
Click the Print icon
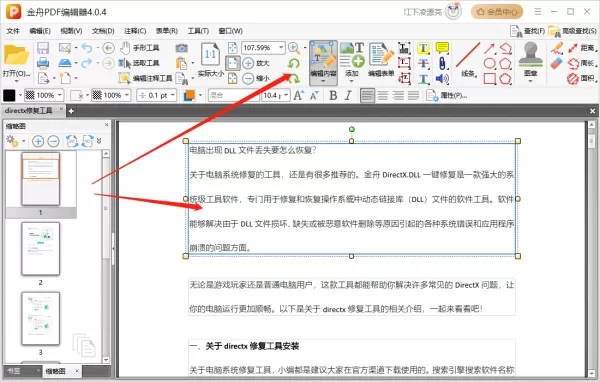click(x=43, y=63)
